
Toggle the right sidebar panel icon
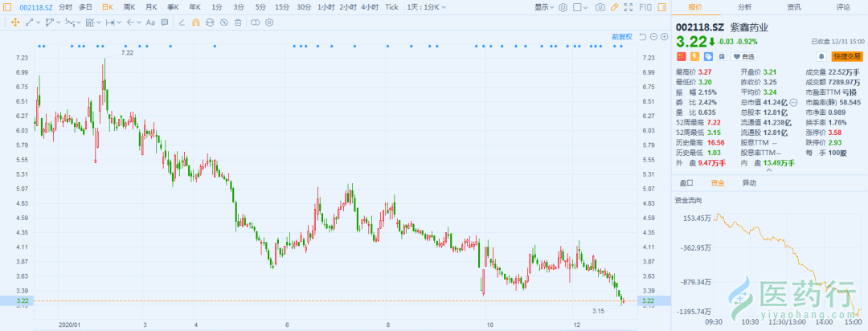click(662, 7)
